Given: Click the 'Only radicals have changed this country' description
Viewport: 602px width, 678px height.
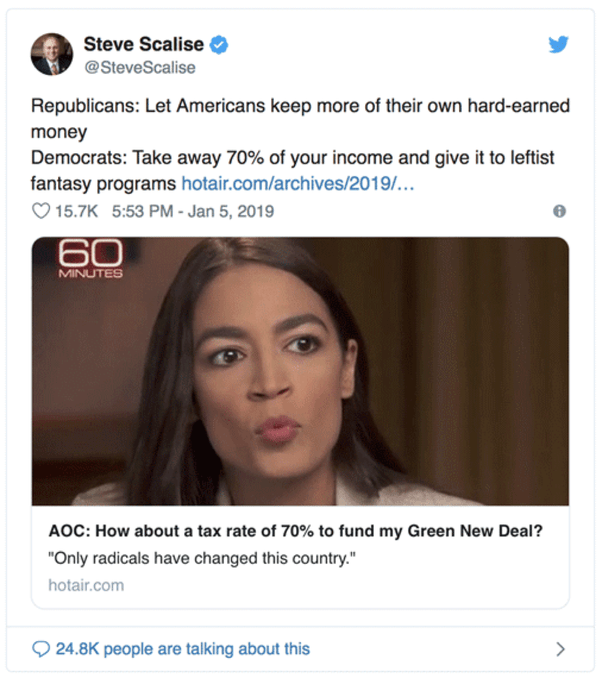Looking at the screenshot, I should 202,558.
